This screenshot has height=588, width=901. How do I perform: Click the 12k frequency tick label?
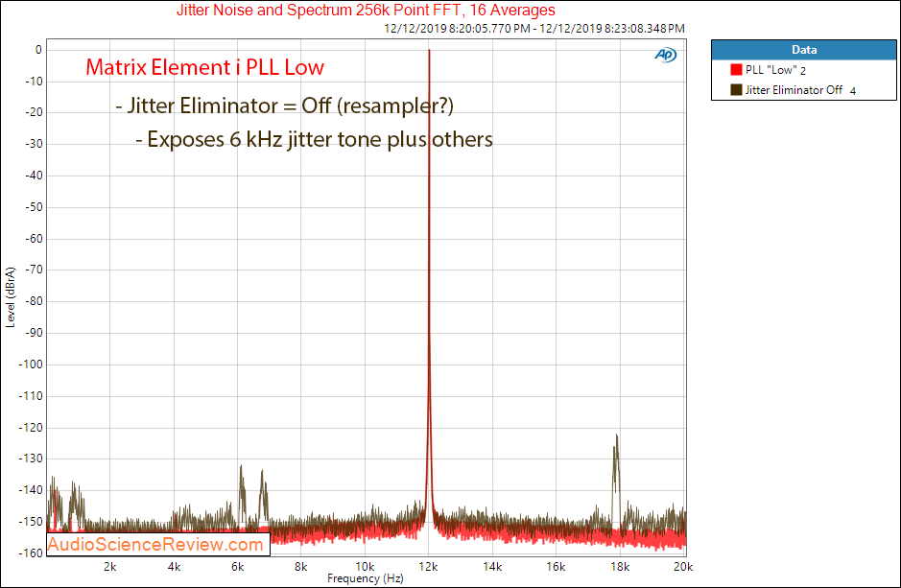point(429,567)
